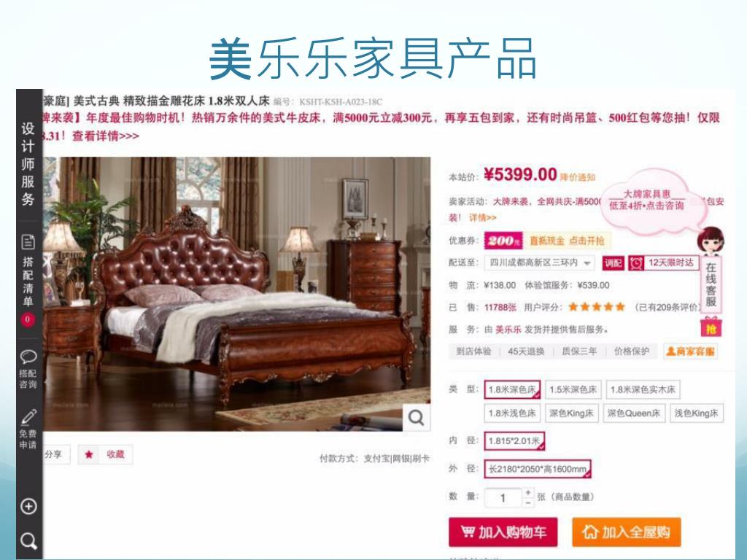747x560 pixels.
Task: Expand the 四川成都高新区三环内 delivery dropdown
Action: [540, 262]
